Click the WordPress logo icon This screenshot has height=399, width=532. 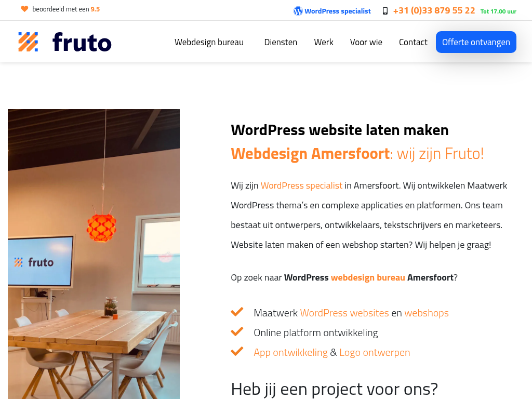click(x=298, y=11)
